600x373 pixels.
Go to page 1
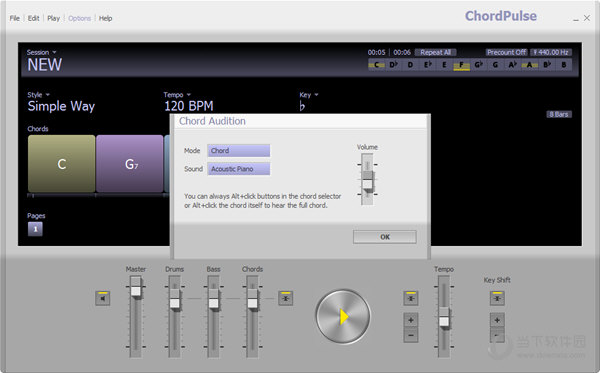coord(35,229)
